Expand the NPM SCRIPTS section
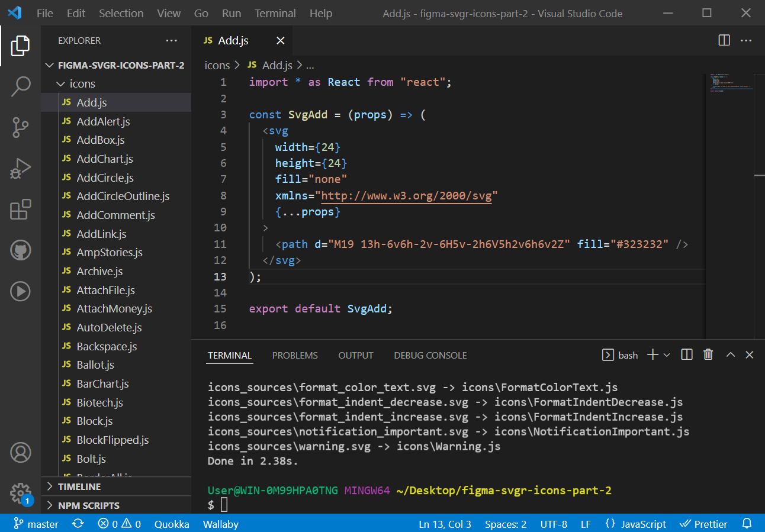765x532 pixels. [x=88, y=505]
